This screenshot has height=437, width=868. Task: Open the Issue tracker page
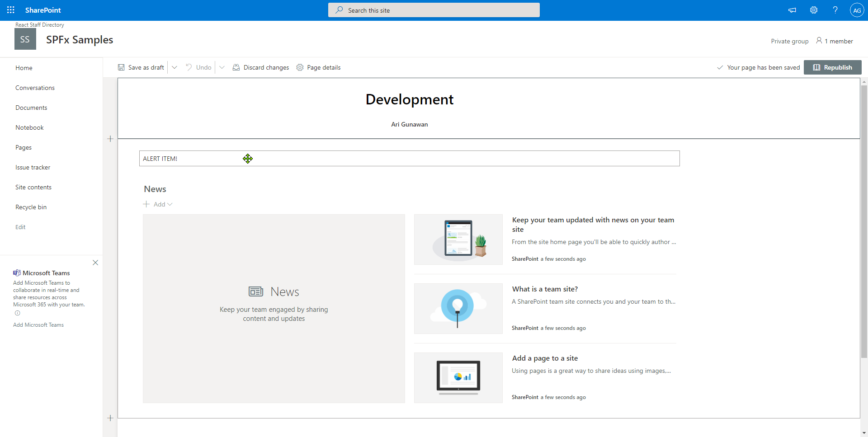tap(33, 167)
